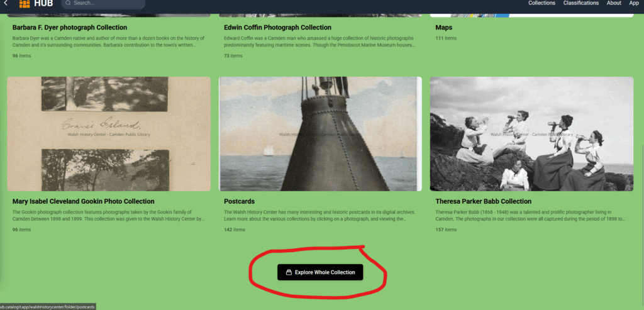Click the magnifying glass search icon

68,3
